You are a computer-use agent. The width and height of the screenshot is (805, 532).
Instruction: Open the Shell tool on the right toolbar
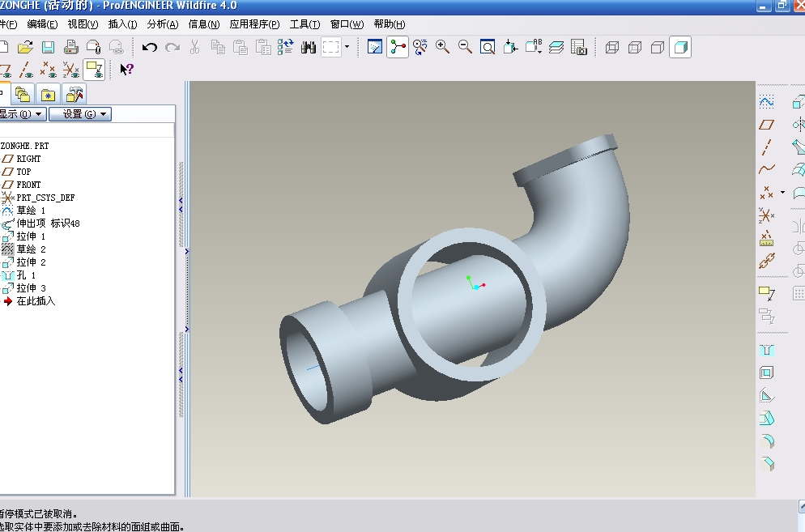pyautogui.click(x=766, y=372)
